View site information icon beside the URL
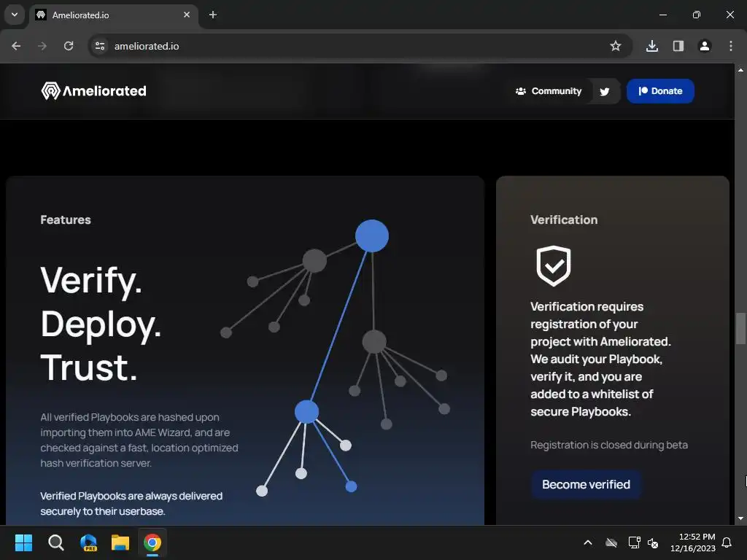 tap(100, 46)
